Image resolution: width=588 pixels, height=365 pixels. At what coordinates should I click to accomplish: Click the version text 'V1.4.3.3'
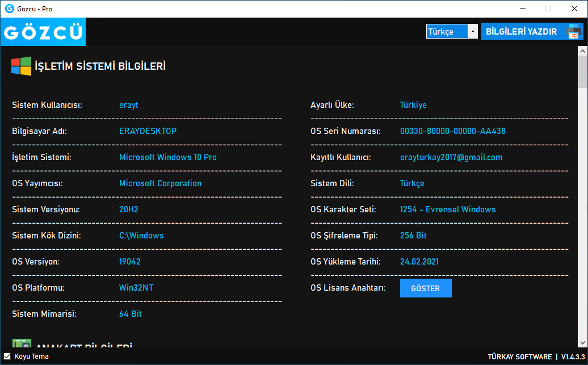click(573, 356)
